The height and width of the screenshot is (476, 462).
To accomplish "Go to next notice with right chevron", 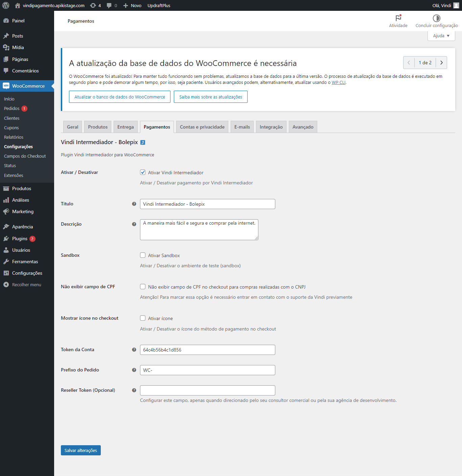I will point(441,63).
